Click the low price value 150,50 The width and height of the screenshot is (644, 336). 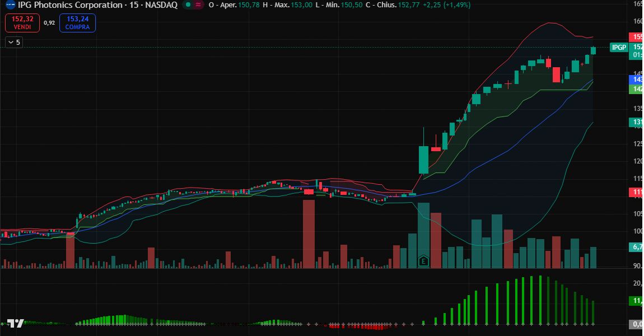click(x=352, y=5)
